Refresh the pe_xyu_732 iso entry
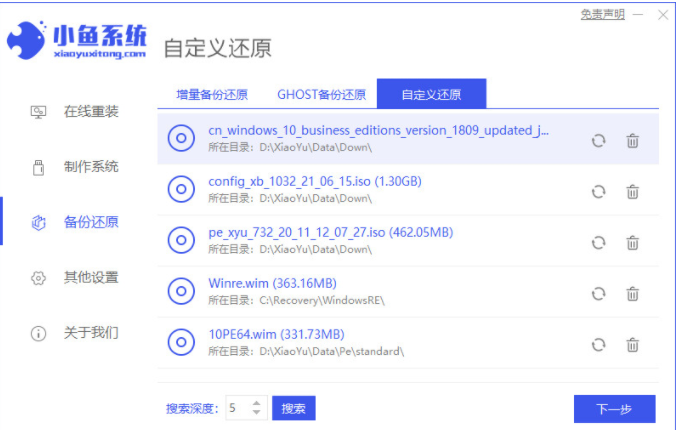This screenshot has height=430, width=678. click(x=598, y=242)
